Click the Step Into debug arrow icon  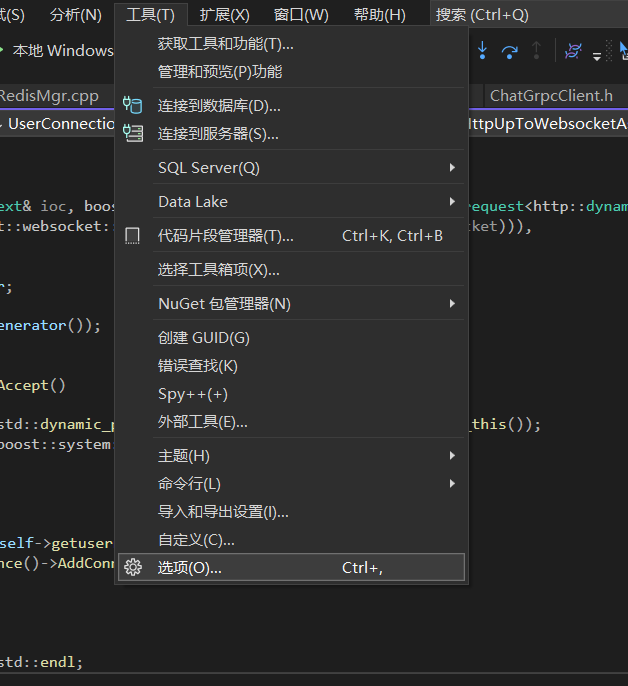point(482,50)
